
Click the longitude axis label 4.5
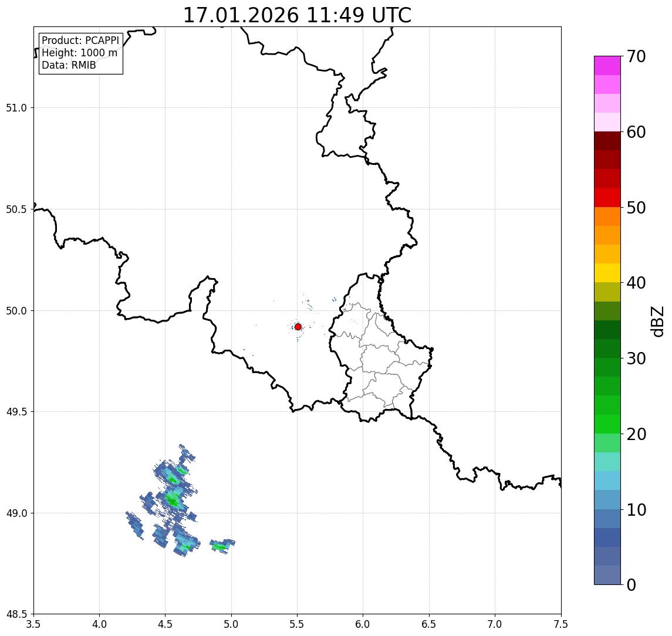166,624
